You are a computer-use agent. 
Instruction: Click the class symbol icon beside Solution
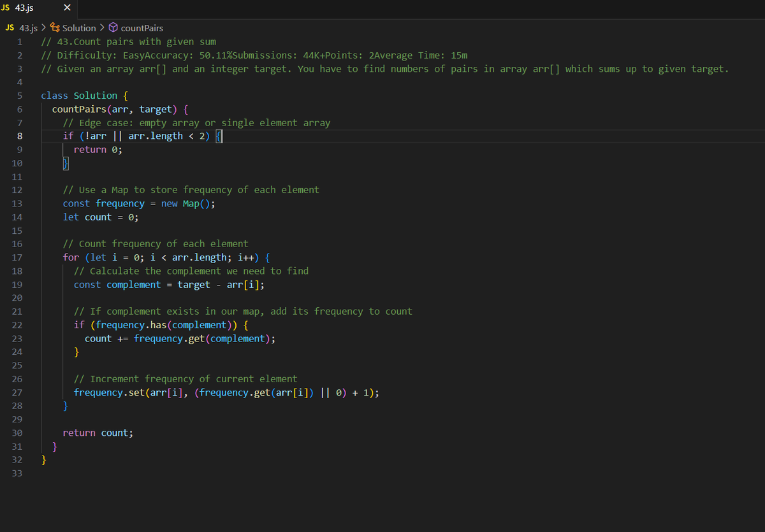55,28
